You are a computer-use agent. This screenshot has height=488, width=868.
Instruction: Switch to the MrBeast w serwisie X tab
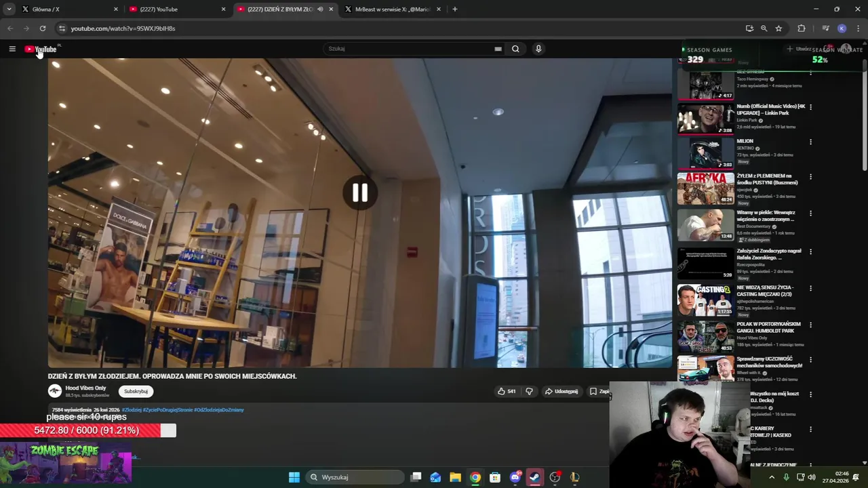click(x=393, y=9)
